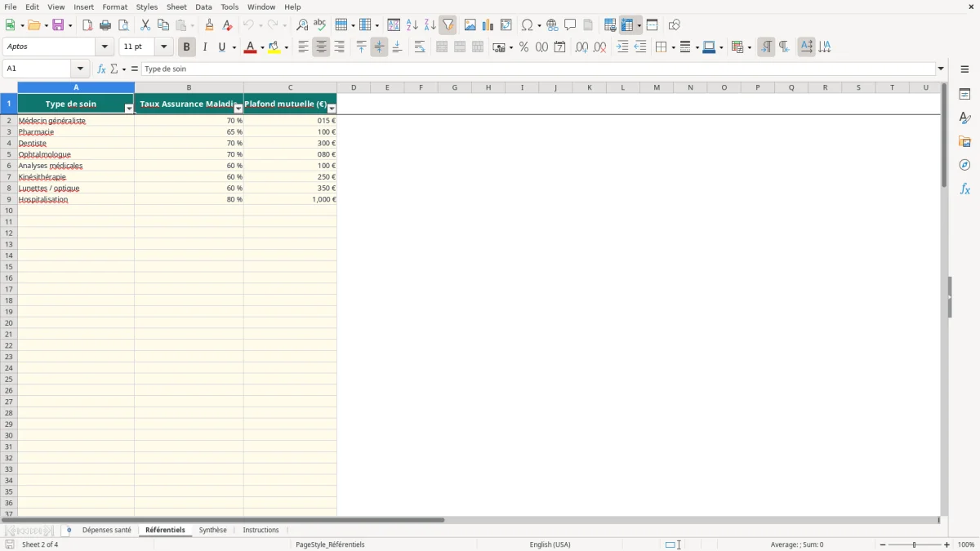Format the cell as percent

click(x=523, y=47)
